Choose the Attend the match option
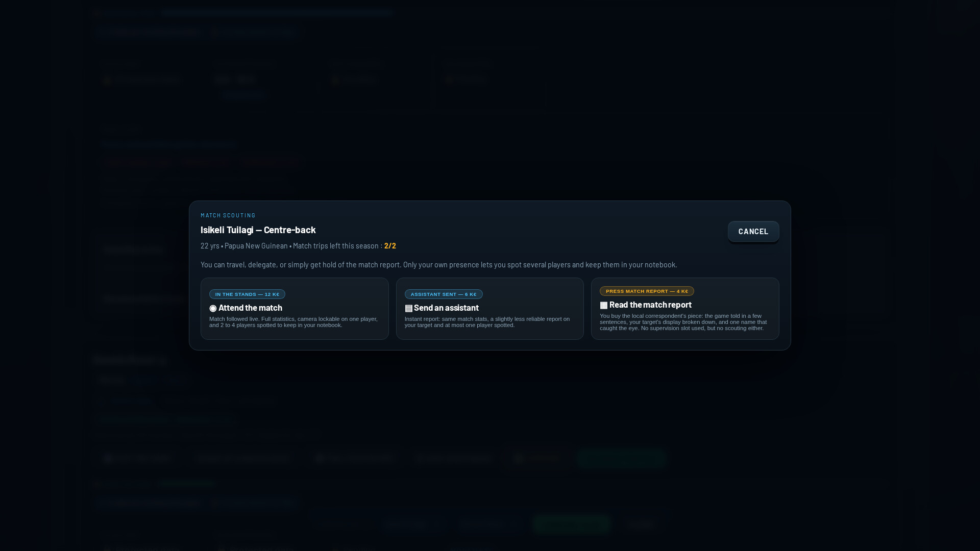The height and width of the screenshot is (551, 980). (295, 309)
